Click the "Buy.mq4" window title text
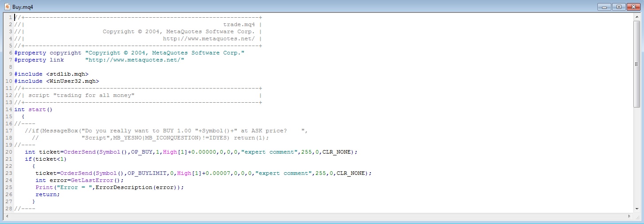Screen dimensions: 644x224 pos(23,7)
